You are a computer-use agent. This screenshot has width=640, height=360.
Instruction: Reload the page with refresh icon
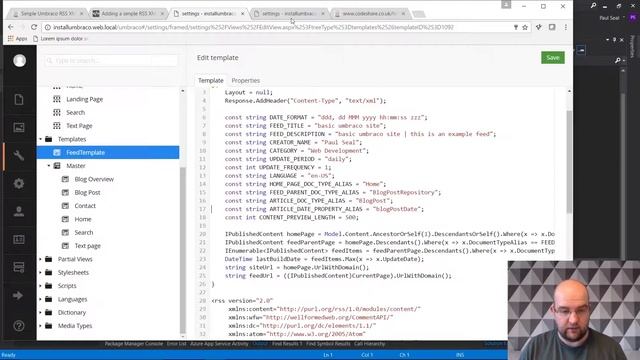click(34, 27)
